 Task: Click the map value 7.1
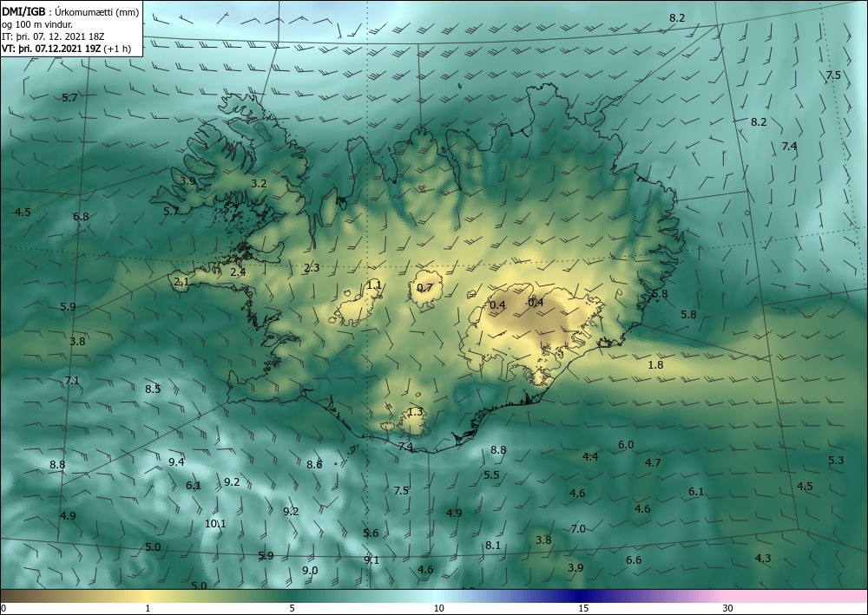coord(72,381)
